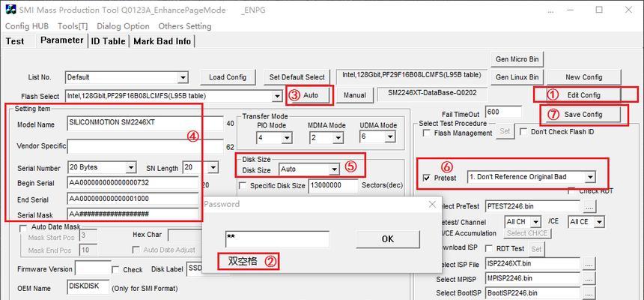
Task: Click the Firmware Version input field
Action: (x=93, y=268)
